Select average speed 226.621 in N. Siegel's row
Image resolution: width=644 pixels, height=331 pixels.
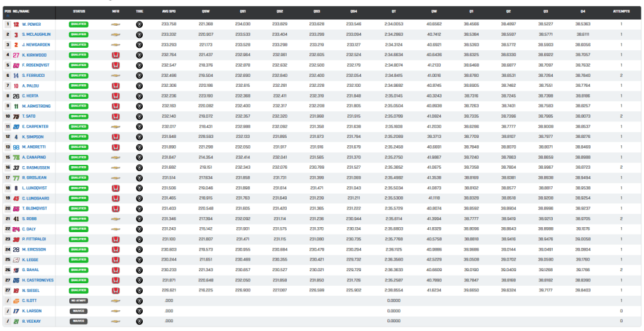(x=169, y=291)
